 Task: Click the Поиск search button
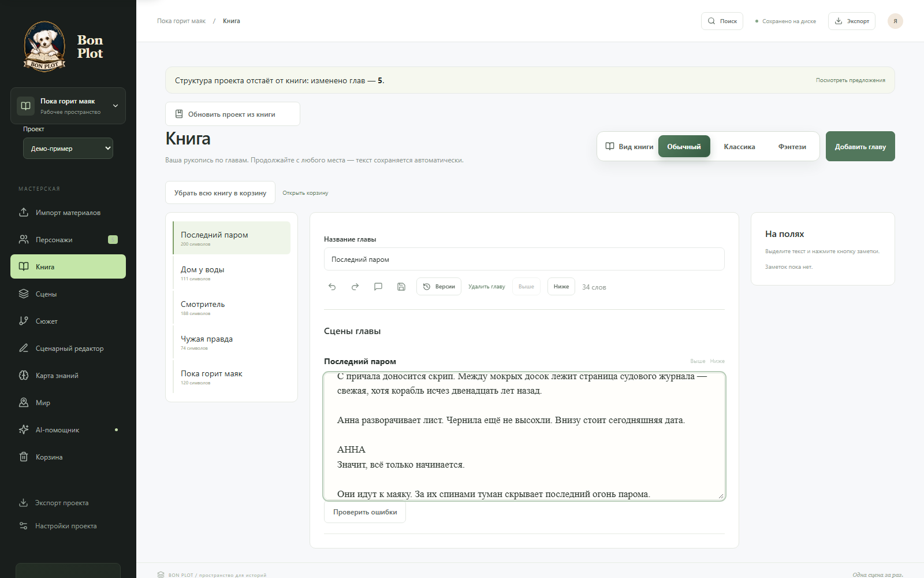(x=722, y=21)
